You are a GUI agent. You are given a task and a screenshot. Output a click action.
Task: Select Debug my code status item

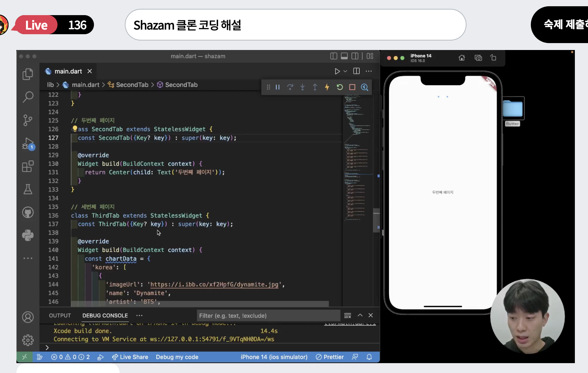coord(177,357)
